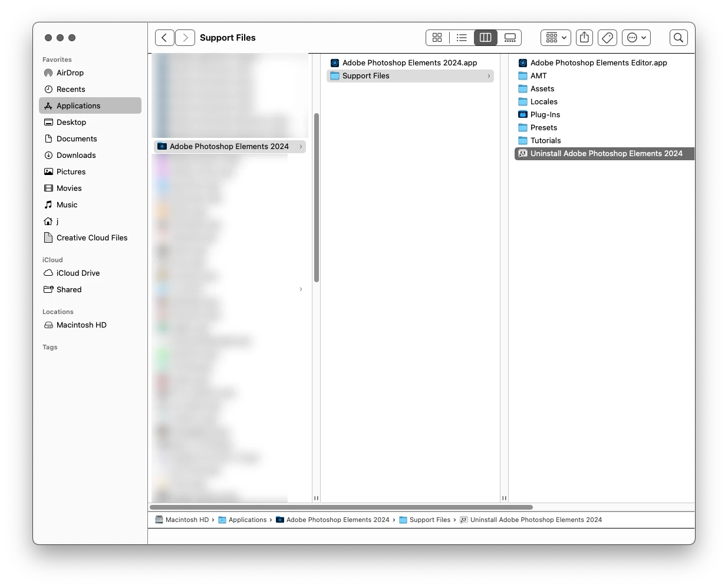
Task: Click Macintosh HD in the path bar
Action: [182, 520]
